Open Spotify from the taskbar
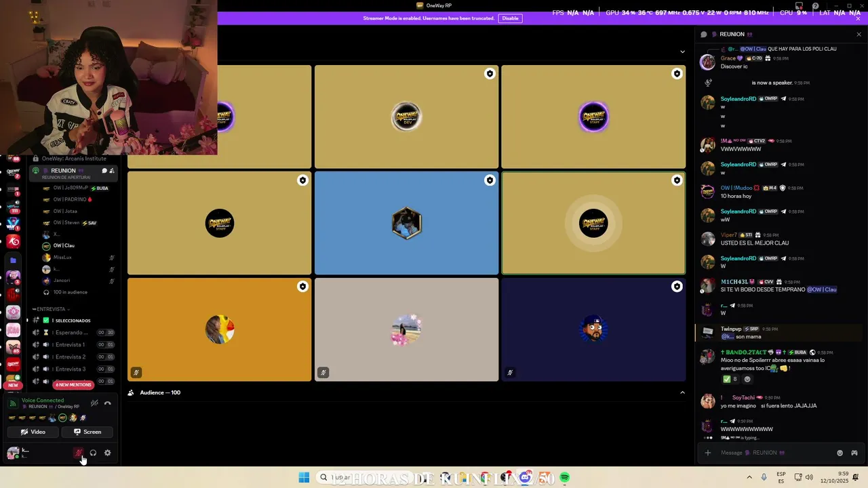The image size is (868, 488). [x=565, y=477]
